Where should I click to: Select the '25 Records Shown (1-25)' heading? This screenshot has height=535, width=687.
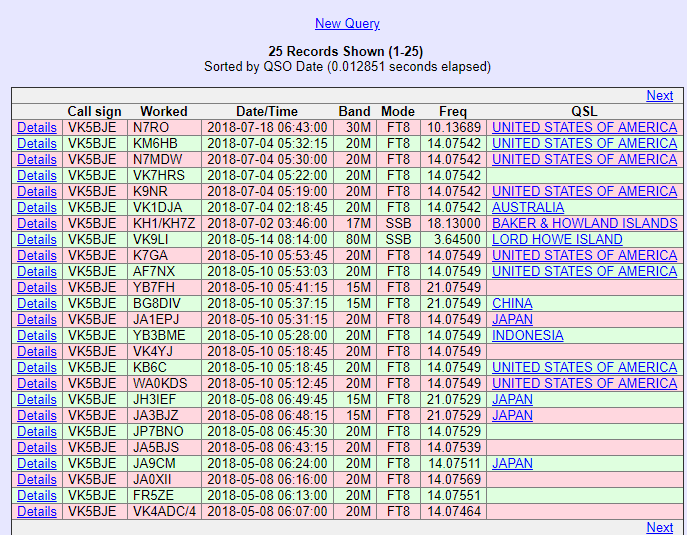click(346, 51)
